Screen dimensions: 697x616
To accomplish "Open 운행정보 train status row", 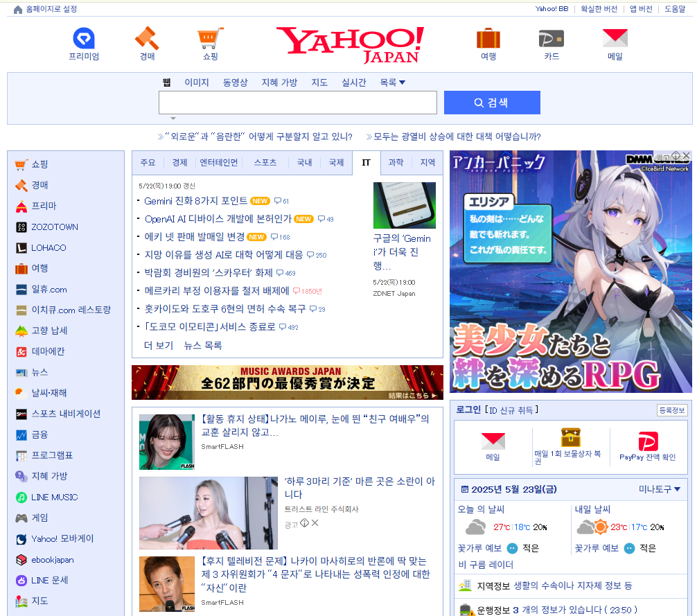I will point(570,609).
